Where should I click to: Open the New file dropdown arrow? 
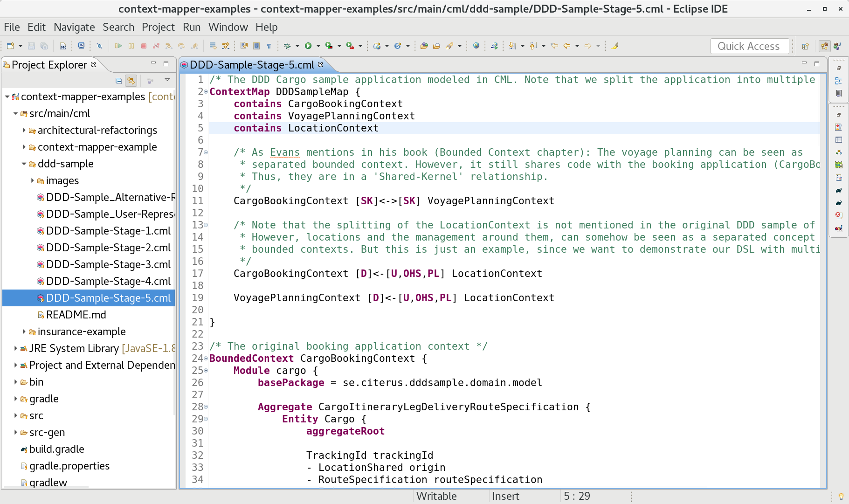click(x=20, y=46)
